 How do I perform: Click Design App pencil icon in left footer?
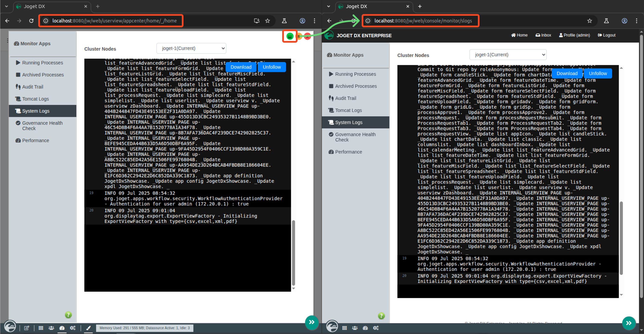26,328
